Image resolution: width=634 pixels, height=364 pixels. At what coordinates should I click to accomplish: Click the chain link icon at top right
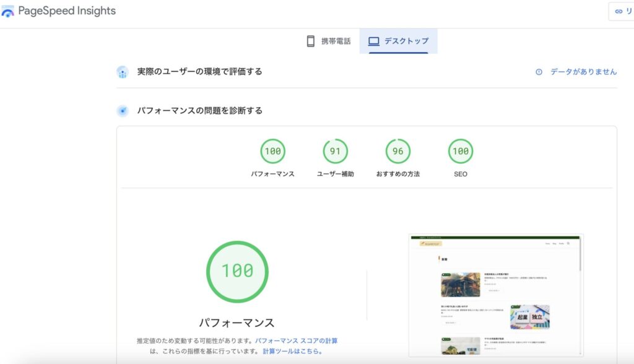(x=619, y=11)
